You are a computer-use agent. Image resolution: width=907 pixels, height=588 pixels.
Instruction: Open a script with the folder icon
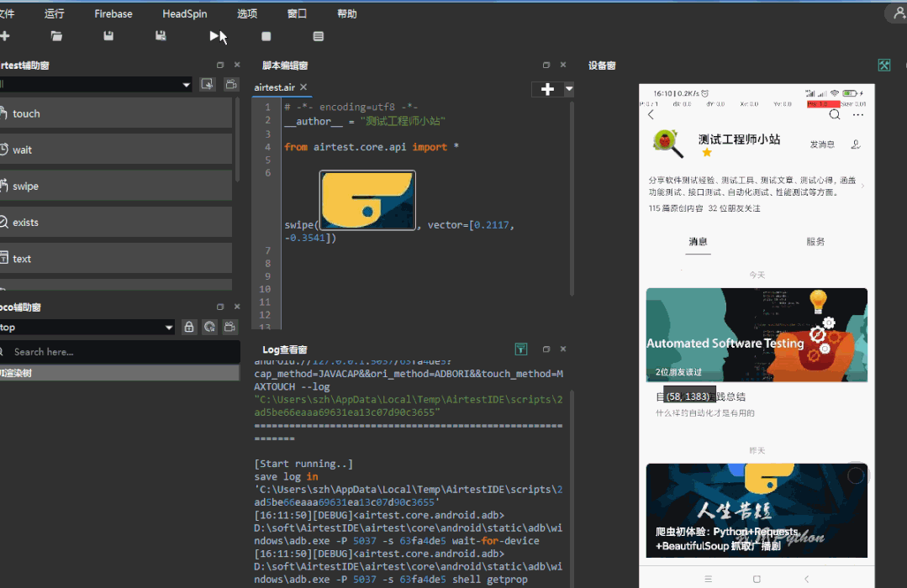56,36
